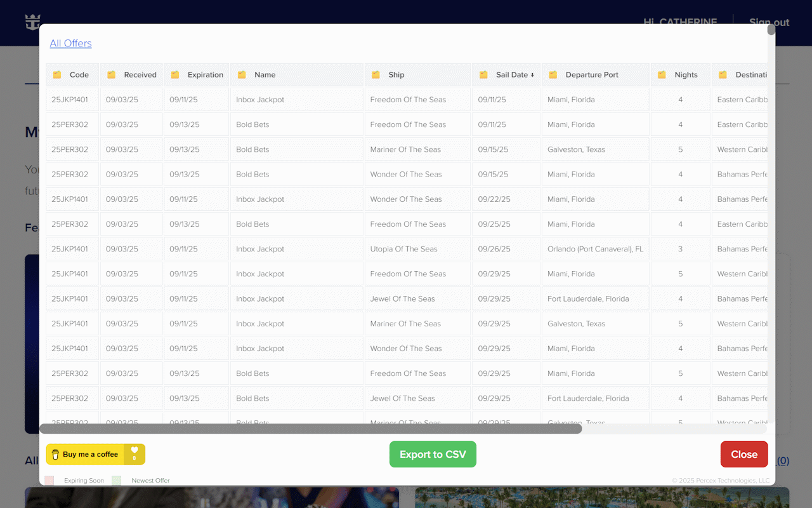Click Jewel Of The Seas in Inbox Jackpot row
The height and width of the screenshot is (508, 812).
click(418, 299)
